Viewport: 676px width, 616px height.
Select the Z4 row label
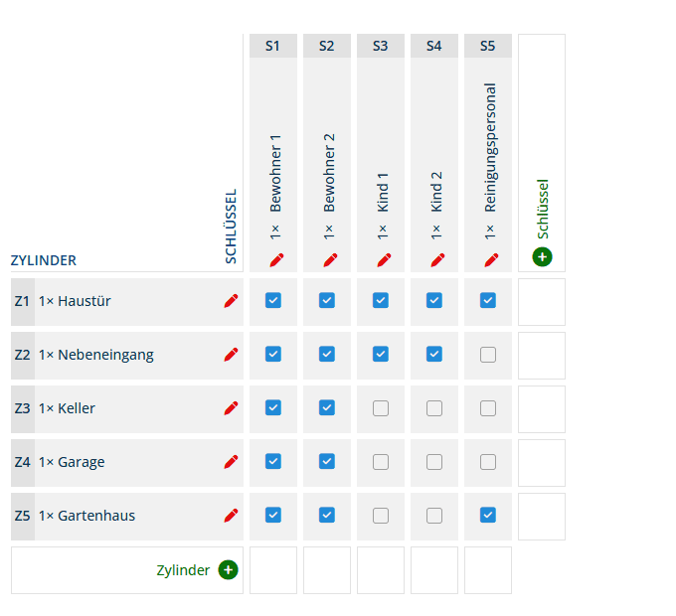click(23, 462)
